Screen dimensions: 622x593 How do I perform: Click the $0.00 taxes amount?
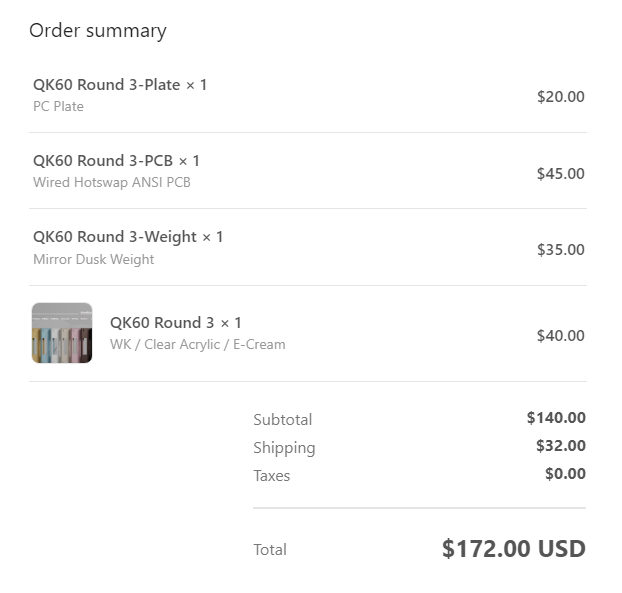(565, 474)
